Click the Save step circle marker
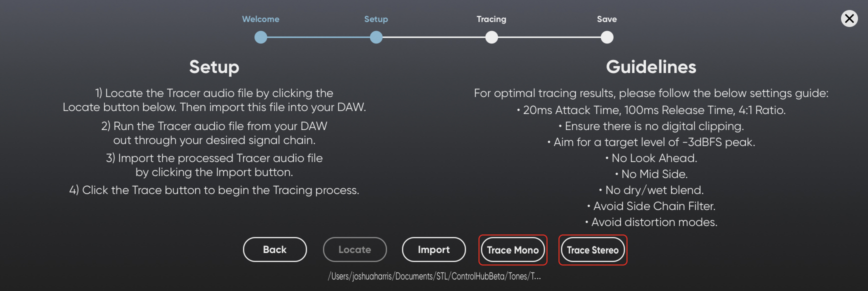Image resolution: width=868 pixels, height=291 pixels. 607,37
